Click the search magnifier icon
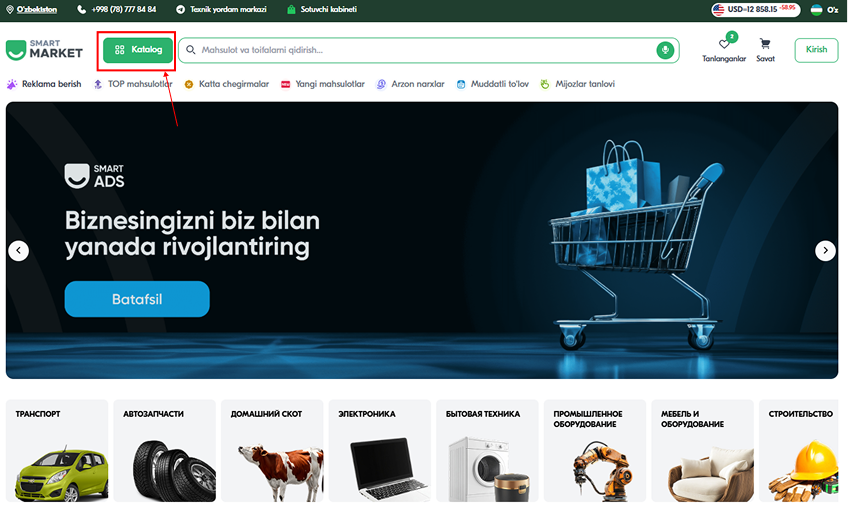 (190, 50)
